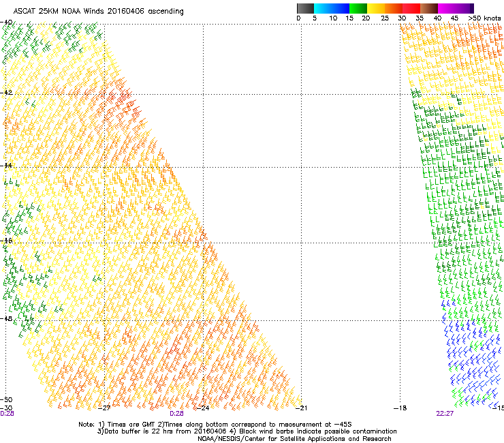Click the -40 latitude axis label
Screen dimensions: 504x443
pyautogui.click(x=6, y=22)
